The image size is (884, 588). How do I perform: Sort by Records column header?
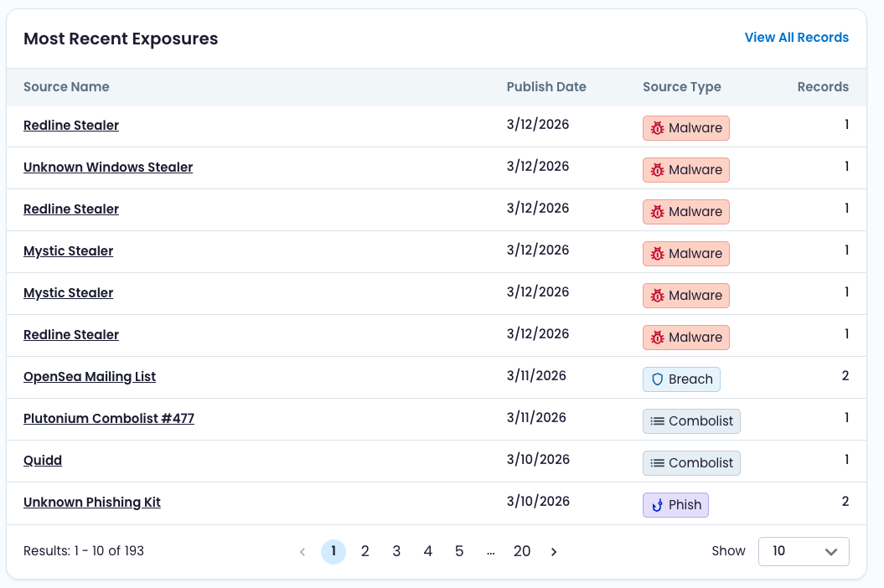tap(823, 87)
